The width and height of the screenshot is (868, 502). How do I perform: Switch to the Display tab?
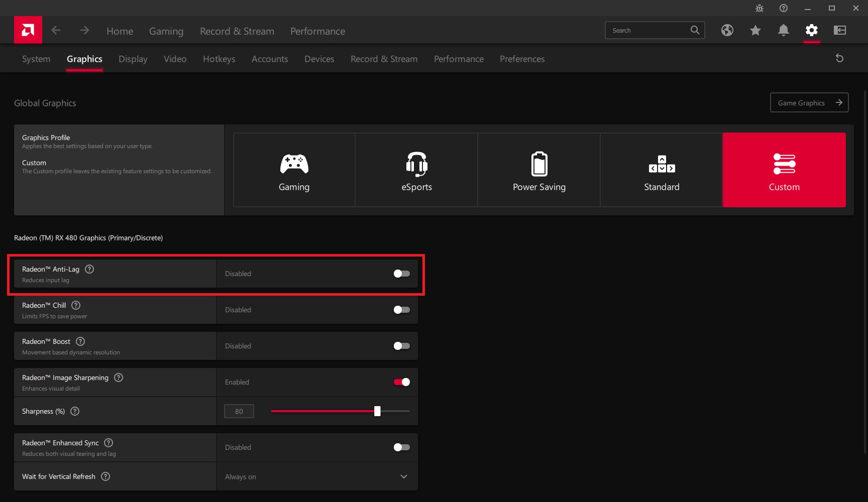[133, 59]
